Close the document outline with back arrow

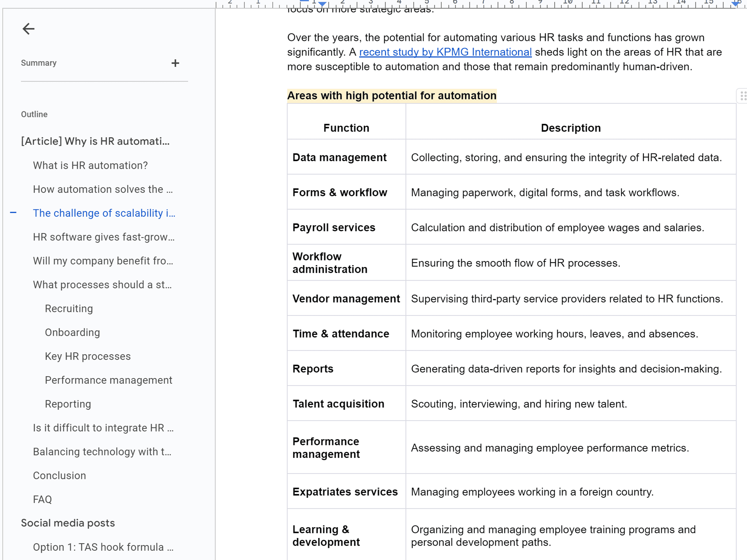point(28,29)
